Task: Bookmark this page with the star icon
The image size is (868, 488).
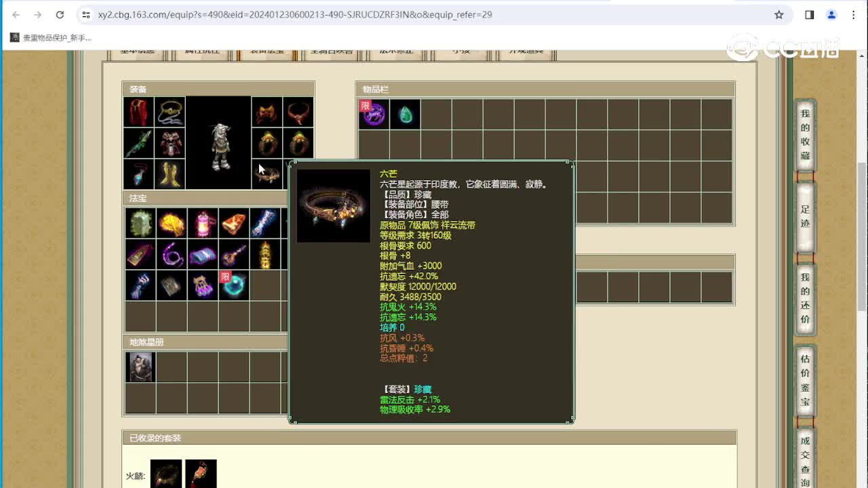Action: tap(779, 14)
